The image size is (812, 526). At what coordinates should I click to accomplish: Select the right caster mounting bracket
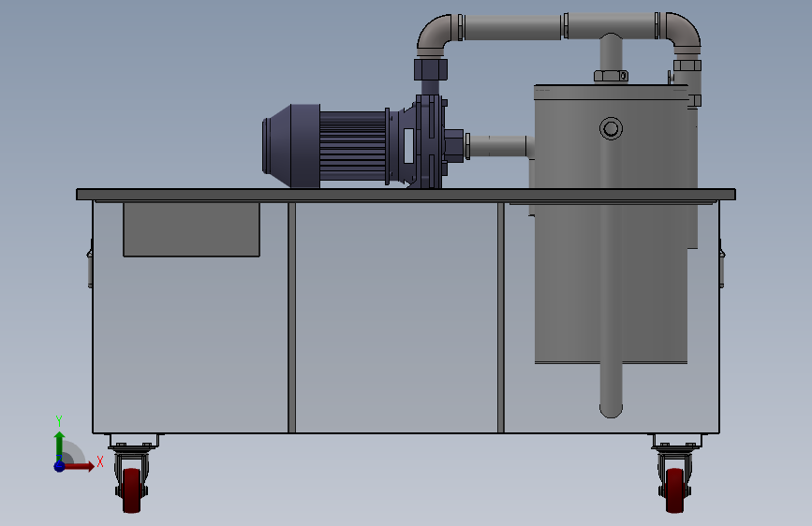pos(677,441)
